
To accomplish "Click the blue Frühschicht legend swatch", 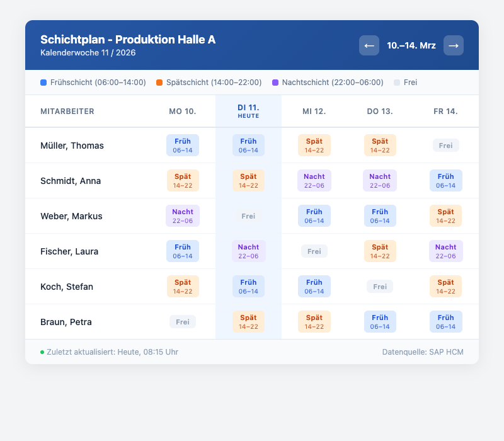I will 43,83.
